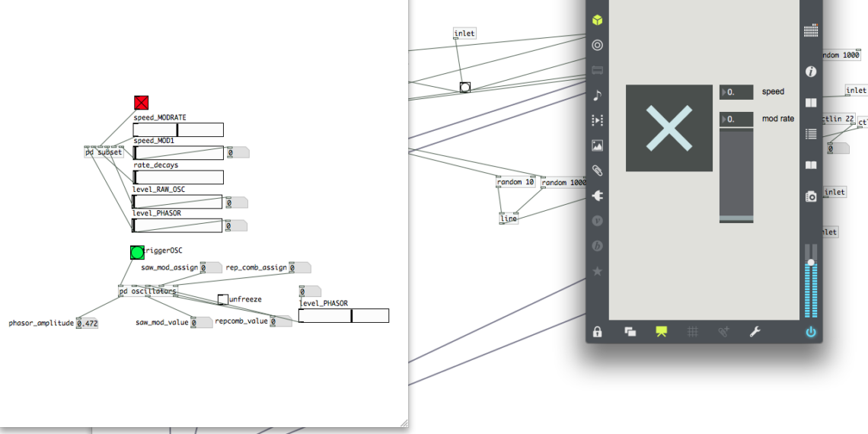Check the unfreeze toggle box

(222, 299)
